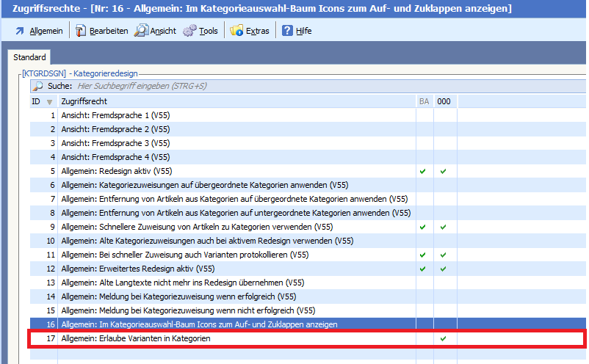Image resolution: width=589 pixels, height=364 pixels.
Task: Switch to the Standard tab
Action: click(x=29, y=57)
